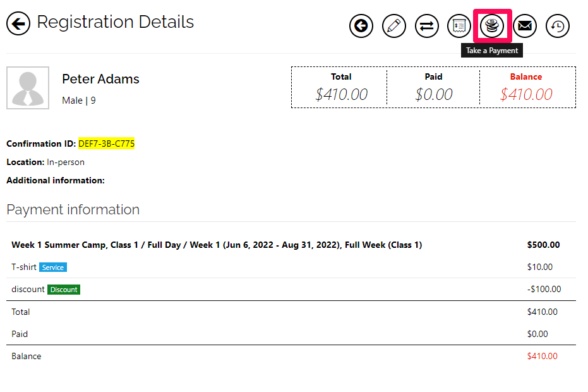This screenshot has width=588, height=392.
Task: Open the history clock icon
Action: tap(558, 26)
